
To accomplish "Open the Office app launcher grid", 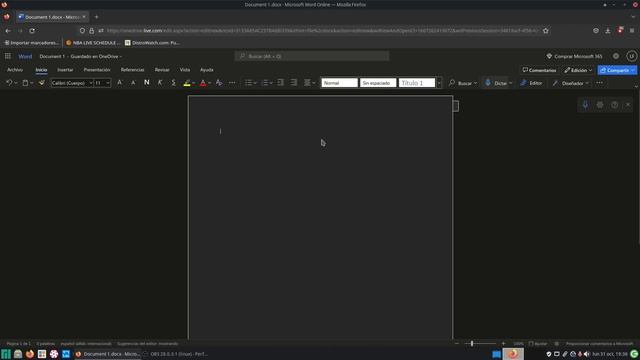I will [x=8, y=56].
